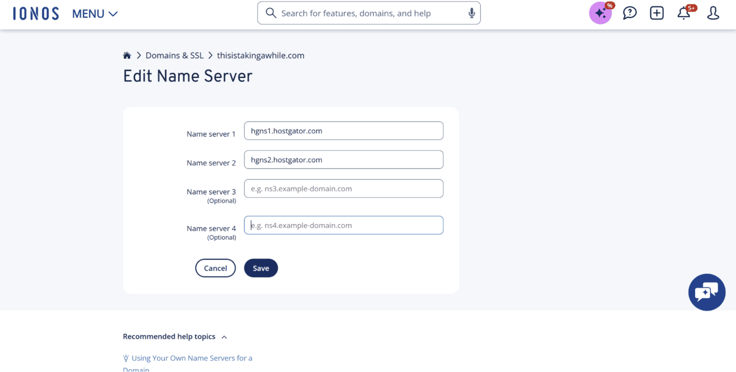Open the purple AI sparkle assistant icon
736x372 pixels.
(x=600, y=13)
